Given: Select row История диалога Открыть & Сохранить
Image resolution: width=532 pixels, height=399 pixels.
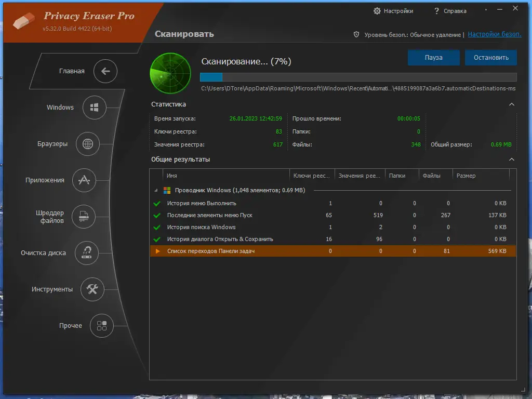Looking at the screenshot, I should pos(333,239).
